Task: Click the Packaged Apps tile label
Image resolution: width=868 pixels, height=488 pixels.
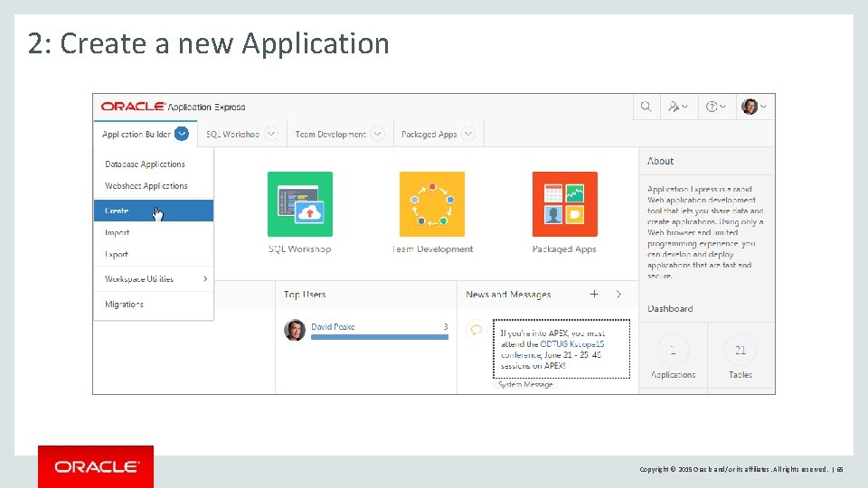Action: coord(564,249)
